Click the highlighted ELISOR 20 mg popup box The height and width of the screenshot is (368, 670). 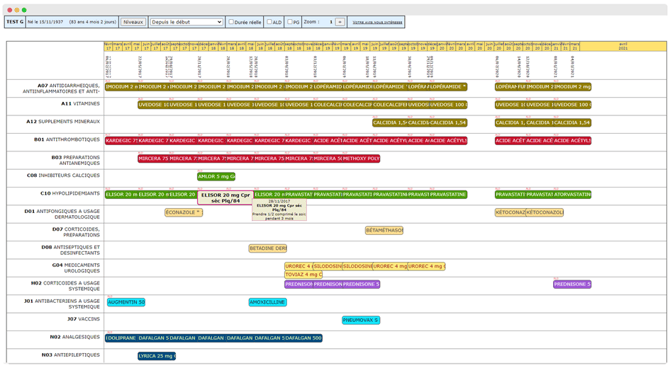[225, 197]
